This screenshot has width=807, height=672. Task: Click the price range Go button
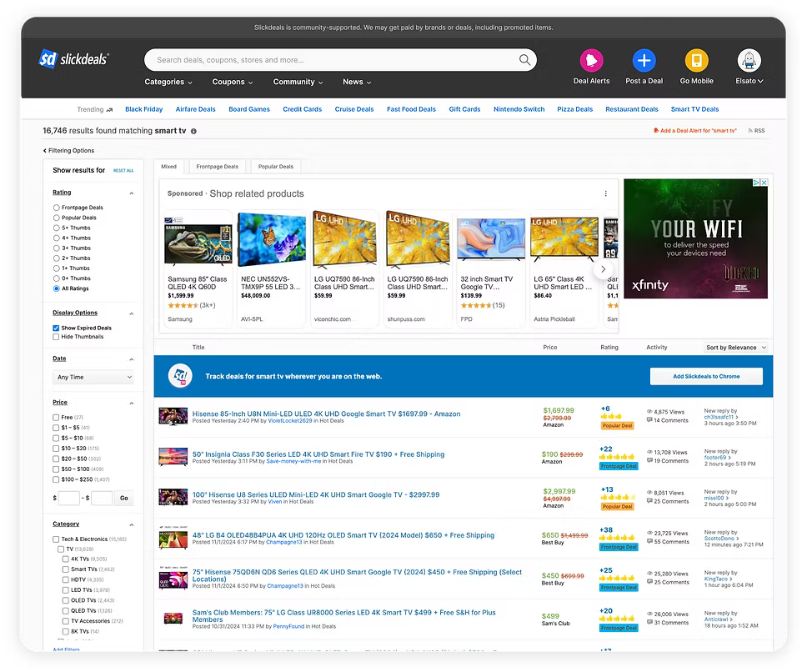[124, 498]
